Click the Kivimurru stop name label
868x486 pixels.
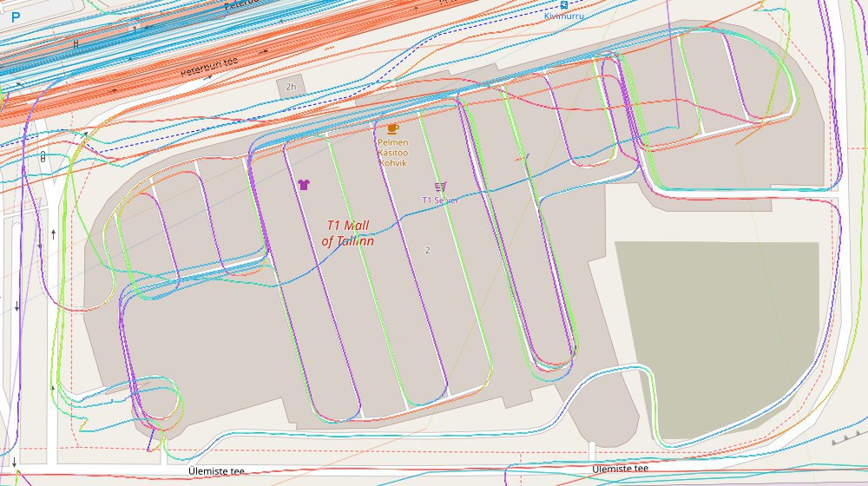pos(563,16)
